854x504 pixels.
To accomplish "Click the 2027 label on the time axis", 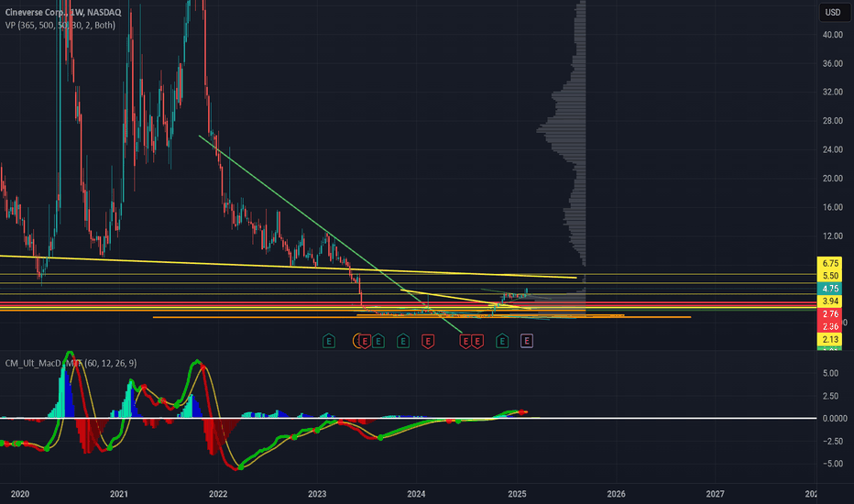I will pos(715,494).
